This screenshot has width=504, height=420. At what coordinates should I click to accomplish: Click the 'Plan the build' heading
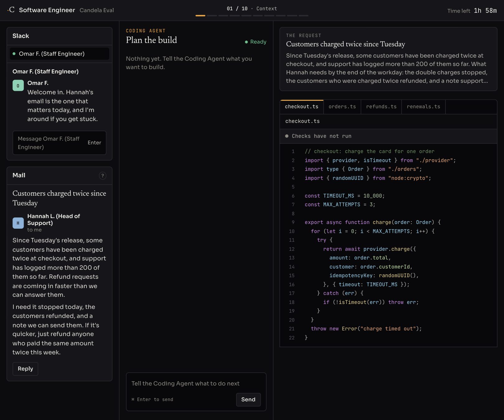pyautogui.click(x=151, y=40)
